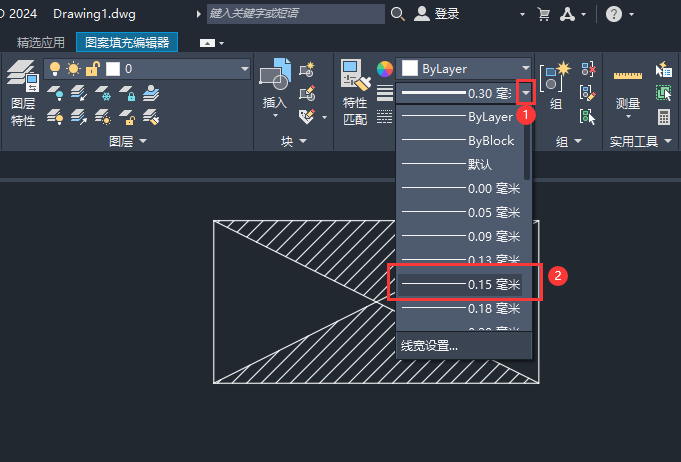This screenshot has width=681, height=462.
Task: Toggle layer 0 on/off light bulb
Action: coord(55,69)
